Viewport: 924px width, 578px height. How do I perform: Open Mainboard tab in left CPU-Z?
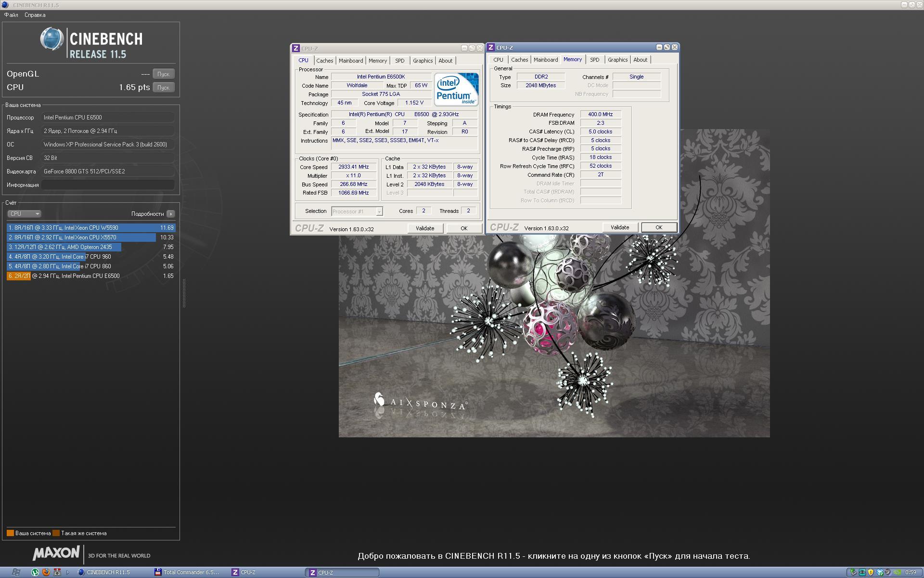coord(351,61)
